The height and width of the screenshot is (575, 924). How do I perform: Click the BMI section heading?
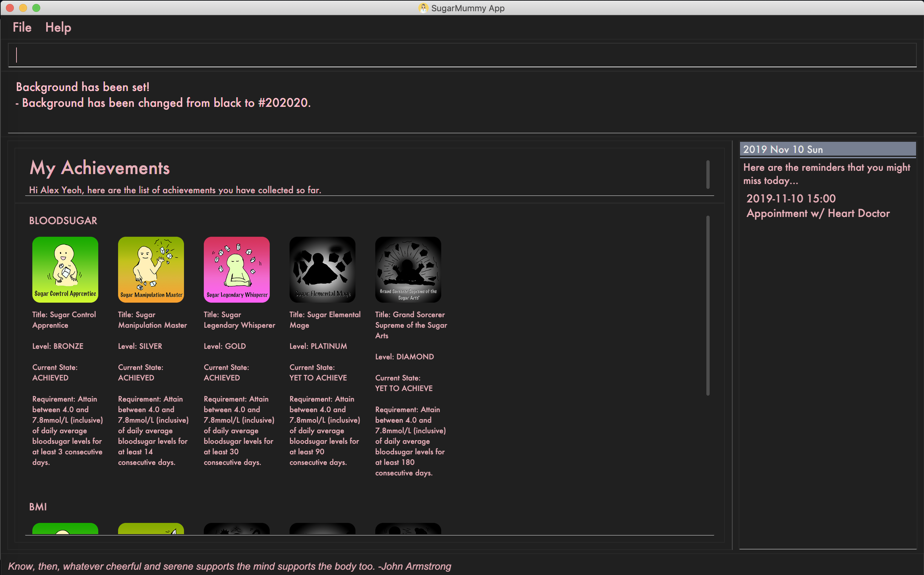click(x=38, y=506)
